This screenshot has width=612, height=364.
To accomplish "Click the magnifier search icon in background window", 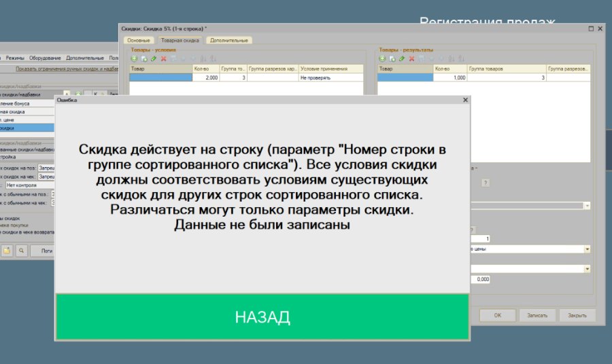I will pyautogui.click(x=22, y=251).
